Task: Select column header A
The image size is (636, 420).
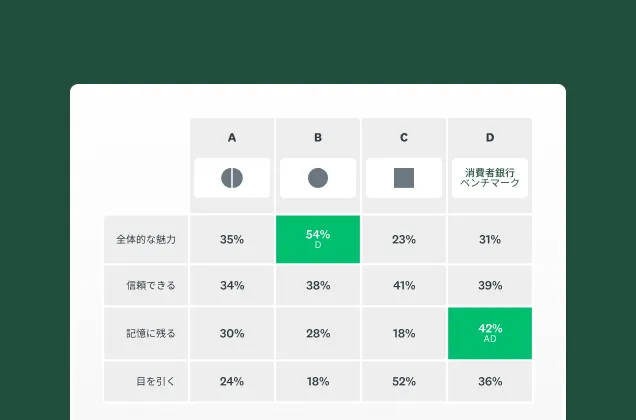Action: 232,137
